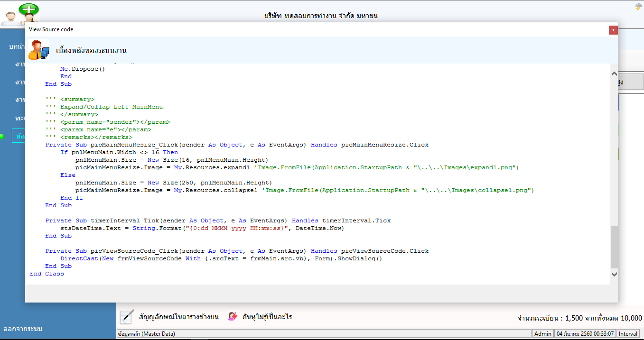Click the scroll down arrow of code viewer
Image resolution: width=644 pixels, height=340 pixels.
(x=614, y=274)
